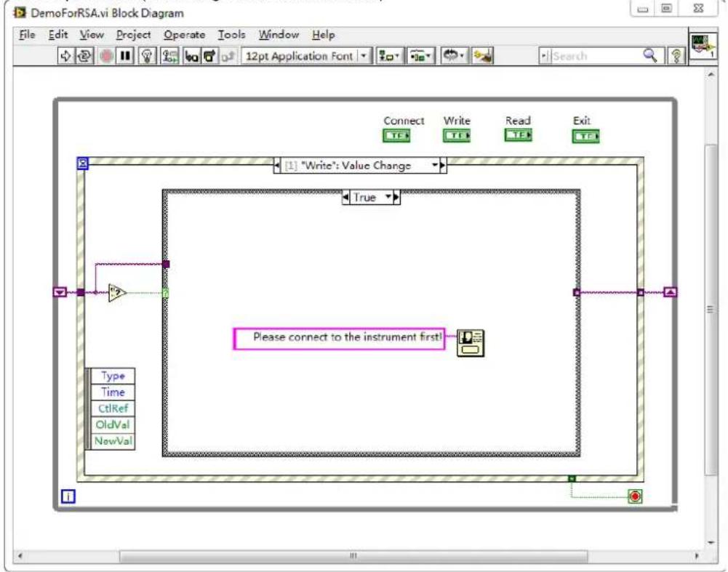Click the Run Continuously button
Screen dimensions: 728x572
click(x=84, y=56)
